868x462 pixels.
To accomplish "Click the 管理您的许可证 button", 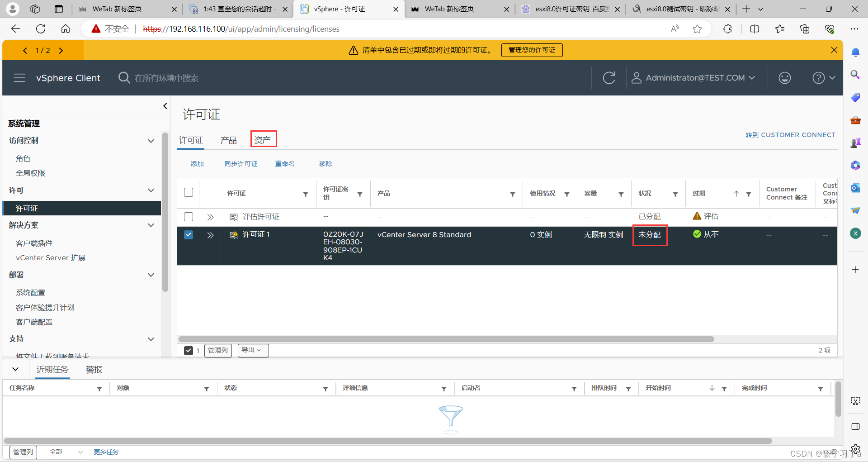I will point(532,50).
